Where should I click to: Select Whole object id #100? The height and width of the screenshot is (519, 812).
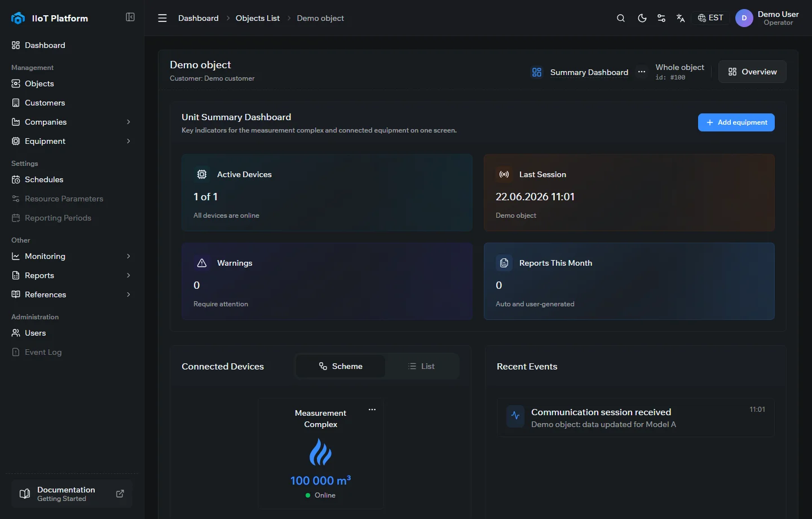tap(679, 72)
